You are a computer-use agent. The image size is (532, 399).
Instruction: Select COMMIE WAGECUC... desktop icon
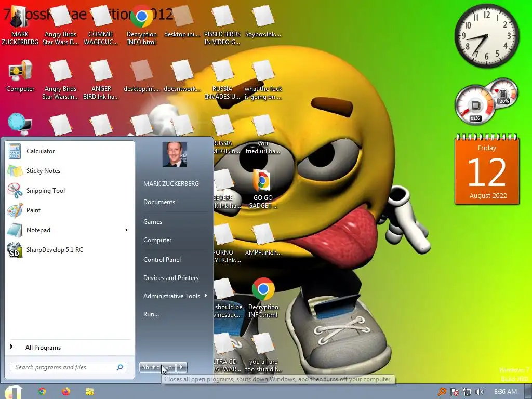pos(101,26)
